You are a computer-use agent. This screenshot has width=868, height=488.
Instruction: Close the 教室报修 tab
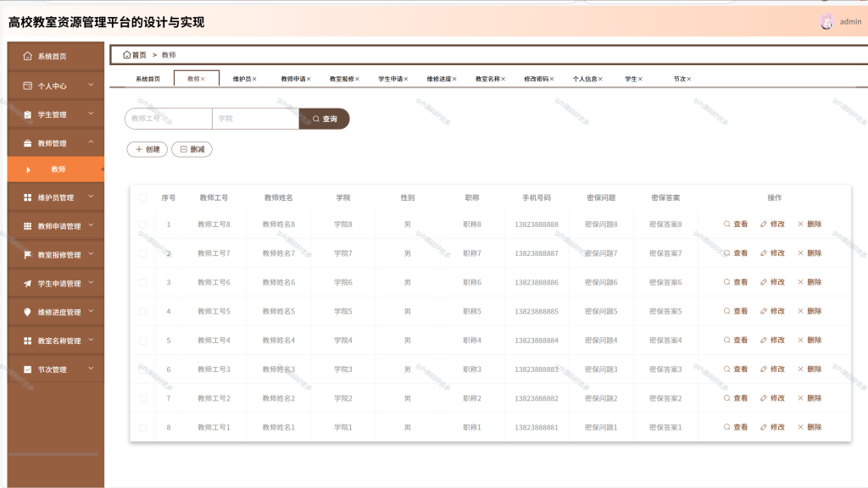pos(357,79)
